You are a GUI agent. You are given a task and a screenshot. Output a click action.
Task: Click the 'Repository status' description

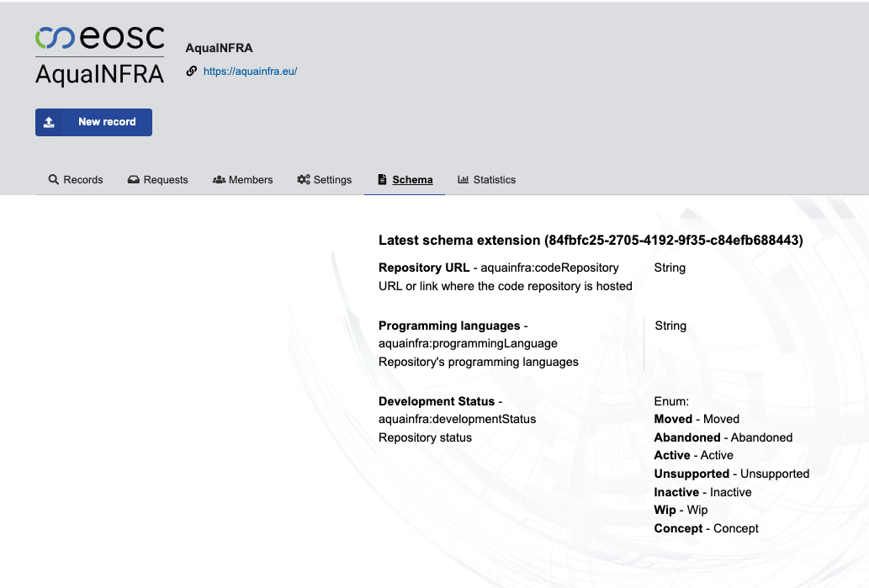click(425, 437)
